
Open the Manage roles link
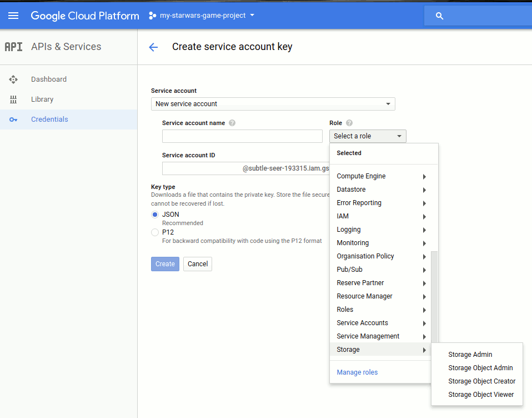357,372
